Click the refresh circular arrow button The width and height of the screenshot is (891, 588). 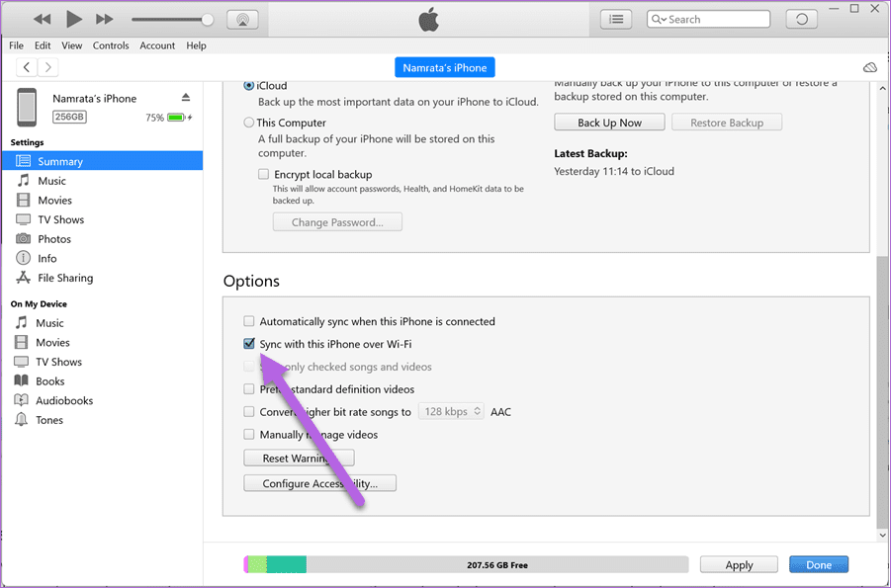pos(802,20)
